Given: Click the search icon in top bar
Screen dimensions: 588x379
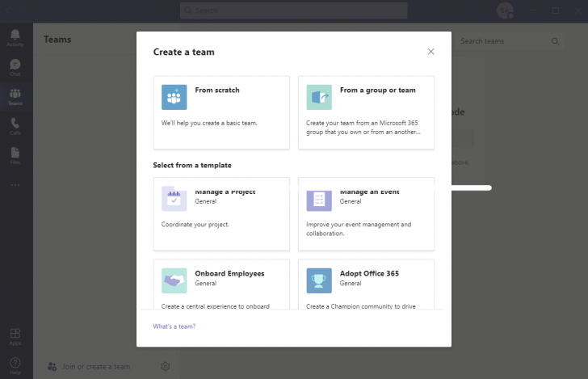Looking at the screenshot, I should 188,11.
